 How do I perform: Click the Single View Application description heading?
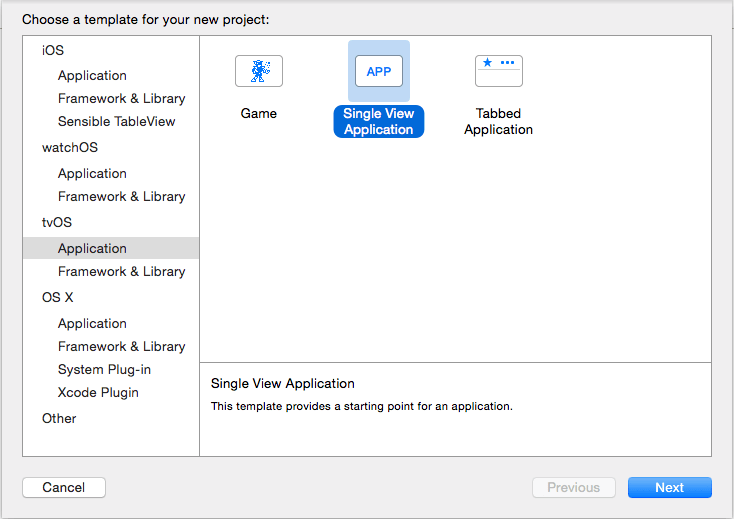(282, 383)
